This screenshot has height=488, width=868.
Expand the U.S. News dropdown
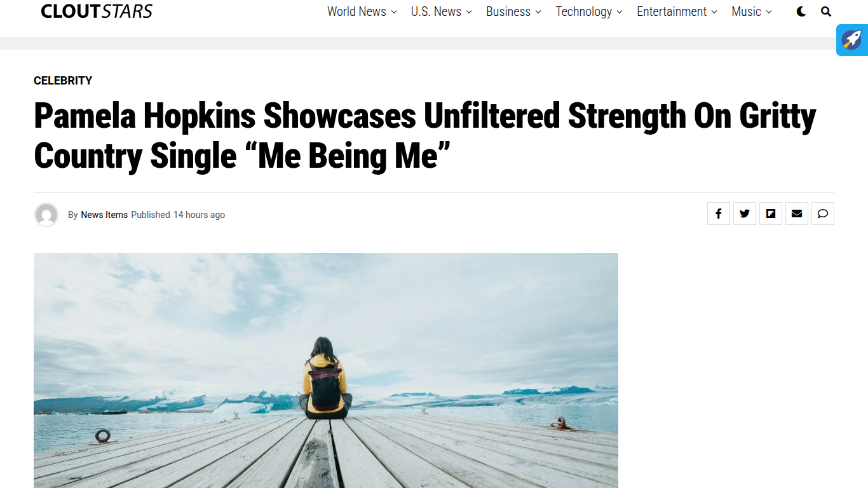point(441,11)
